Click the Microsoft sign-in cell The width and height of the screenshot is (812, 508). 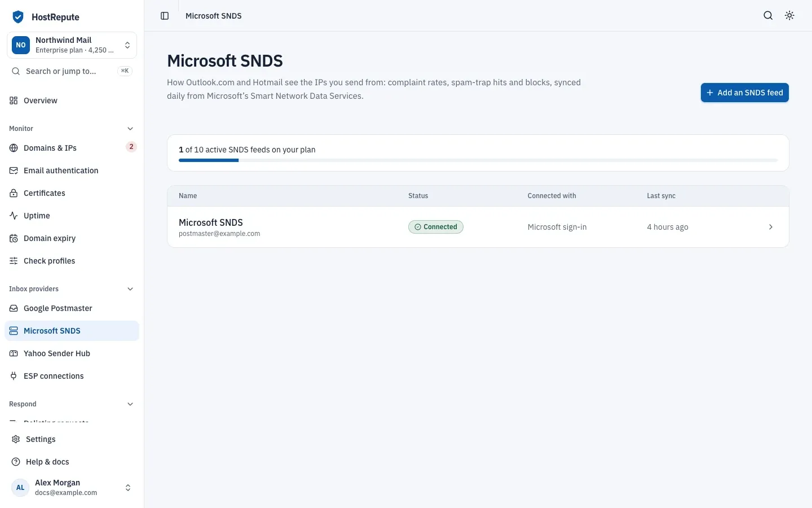[x=557, y=227]
